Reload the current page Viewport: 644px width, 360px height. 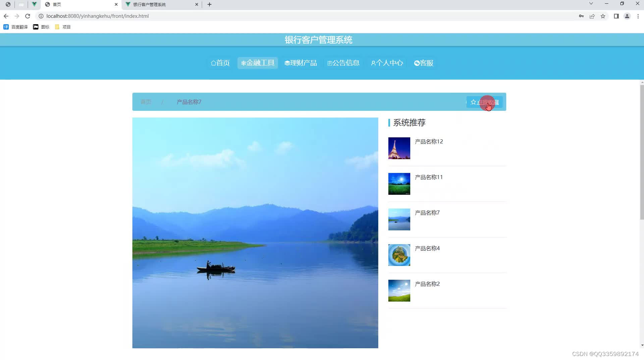28,16
